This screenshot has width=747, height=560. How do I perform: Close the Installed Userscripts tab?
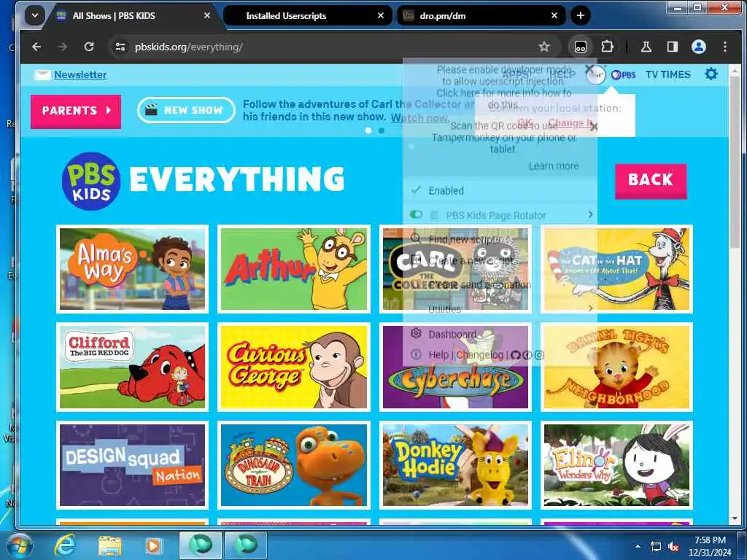click(x=381, y=15)
